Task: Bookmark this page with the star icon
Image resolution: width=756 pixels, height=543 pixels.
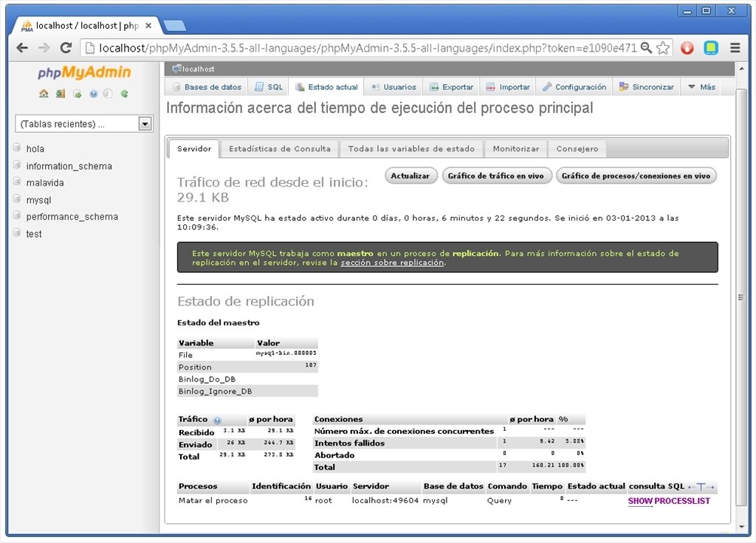Action: (x=663, y=48)
